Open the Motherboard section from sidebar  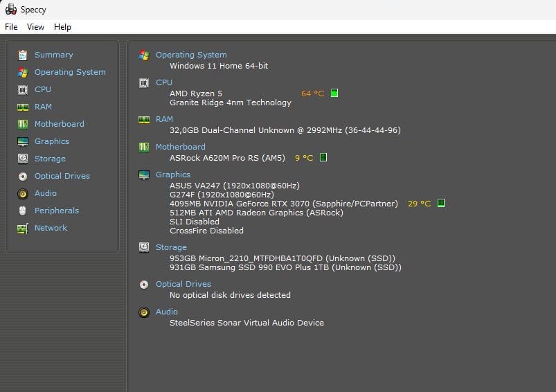60,124
